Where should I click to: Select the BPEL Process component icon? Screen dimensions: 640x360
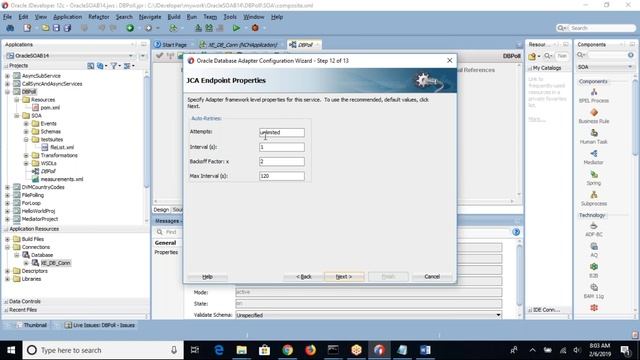click(x=594, y=92)
